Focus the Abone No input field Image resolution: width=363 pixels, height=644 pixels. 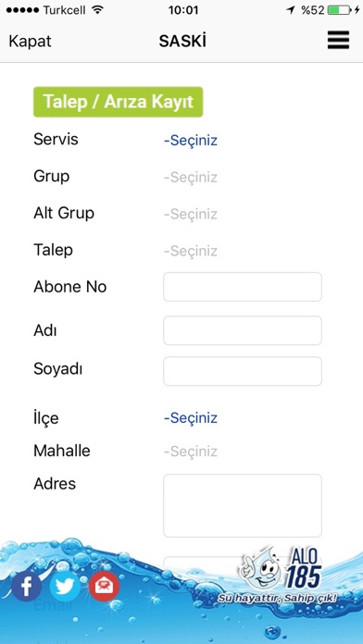click(243, 287)
